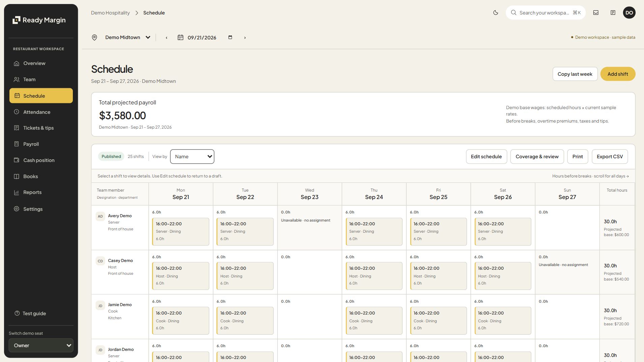Open the date picker calendar icon
The image size is (644, 362).
(230, 37)
